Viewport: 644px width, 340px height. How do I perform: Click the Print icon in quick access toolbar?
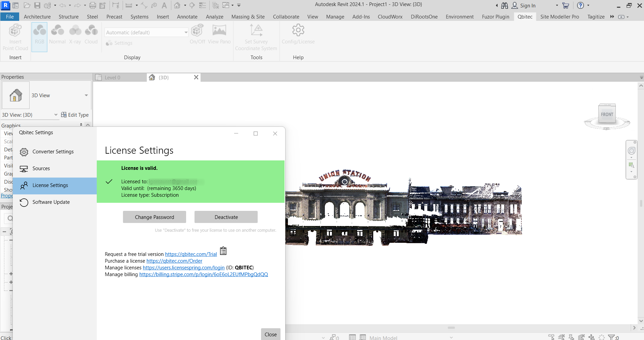coord(93,5)
